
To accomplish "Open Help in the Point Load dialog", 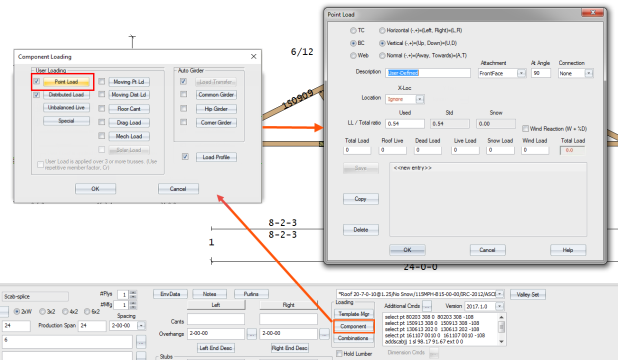I will 568,250.
